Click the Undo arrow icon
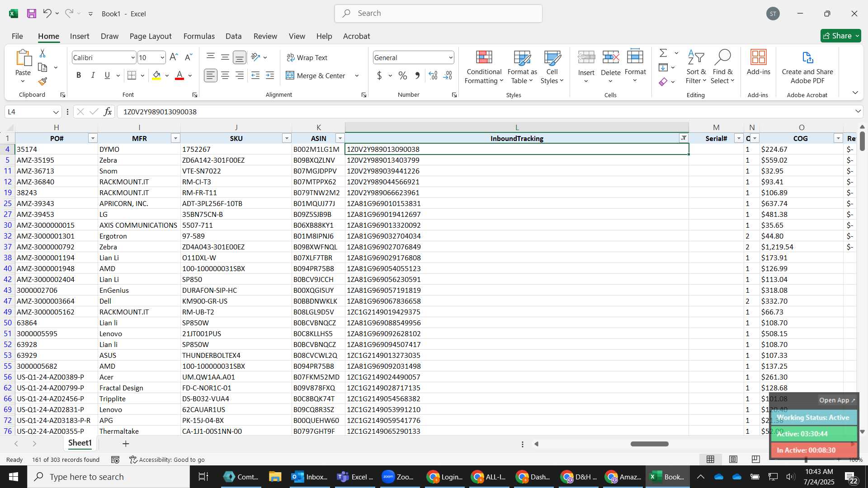868x488 pixels. [x=47, y=14]
